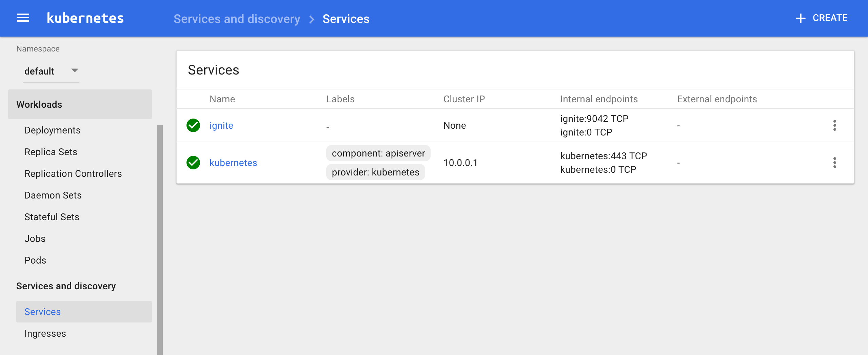Open Services and discovery breadcrumb
868x355 pixels.
point(237,19)
